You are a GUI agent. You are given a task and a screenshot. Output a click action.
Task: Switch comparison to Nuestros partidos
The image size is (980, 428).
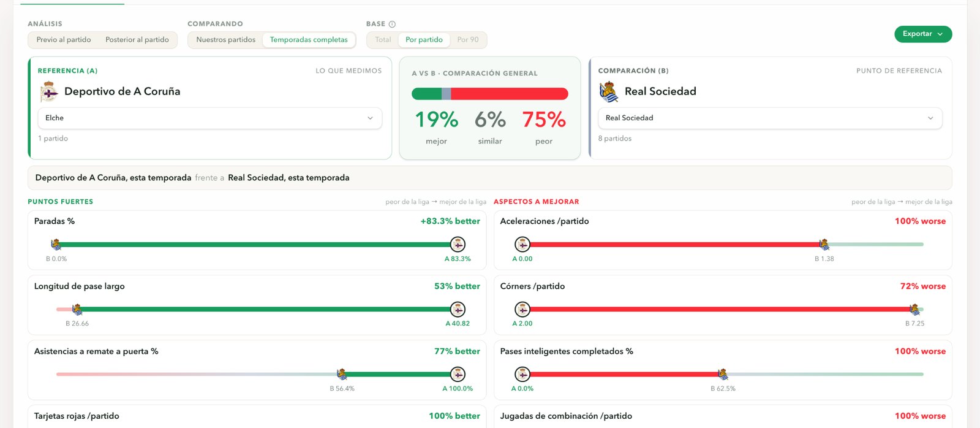pyautogui.click(x=226, y=40)
